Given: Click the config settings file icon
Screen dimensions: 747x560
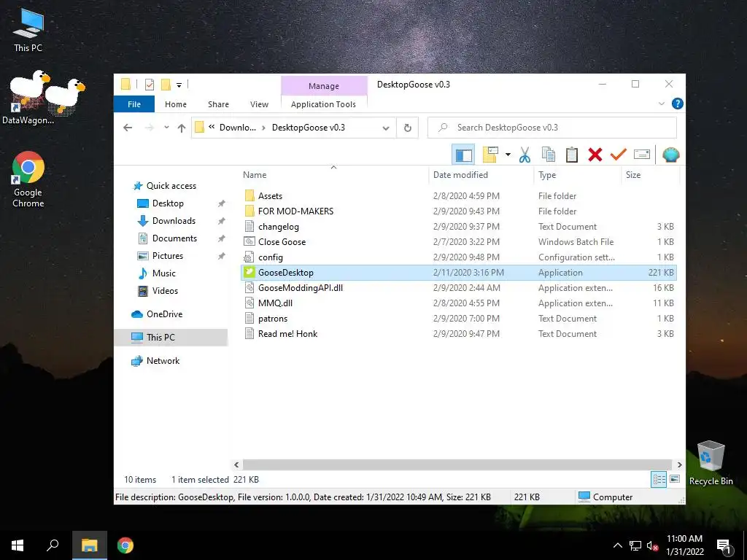Looking at the screenshot, I should 249,257.
